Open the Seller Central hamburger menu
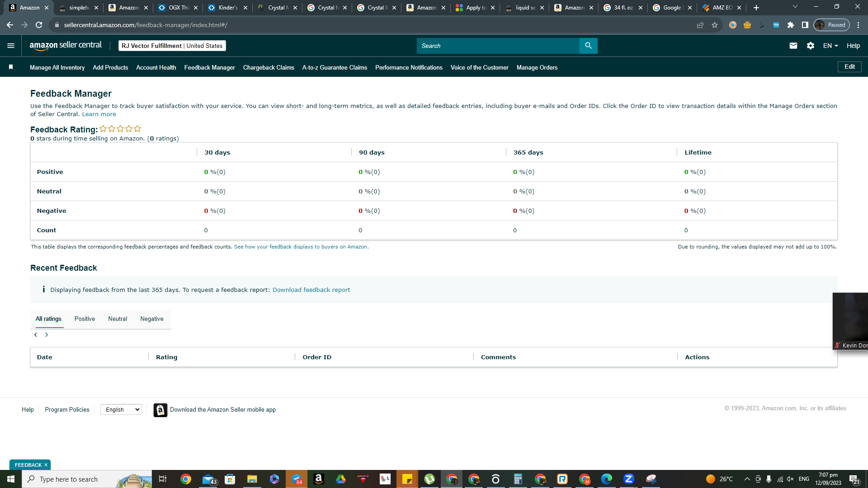The height and width of the screenshot is (488, 868). coord(11,46)
